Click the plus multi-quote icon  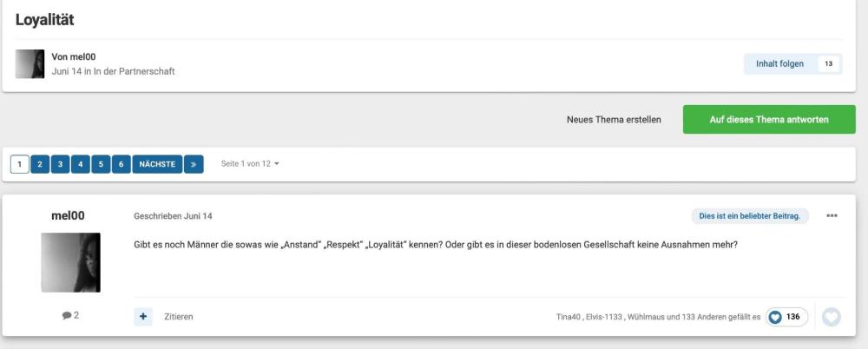click(143, 317)
